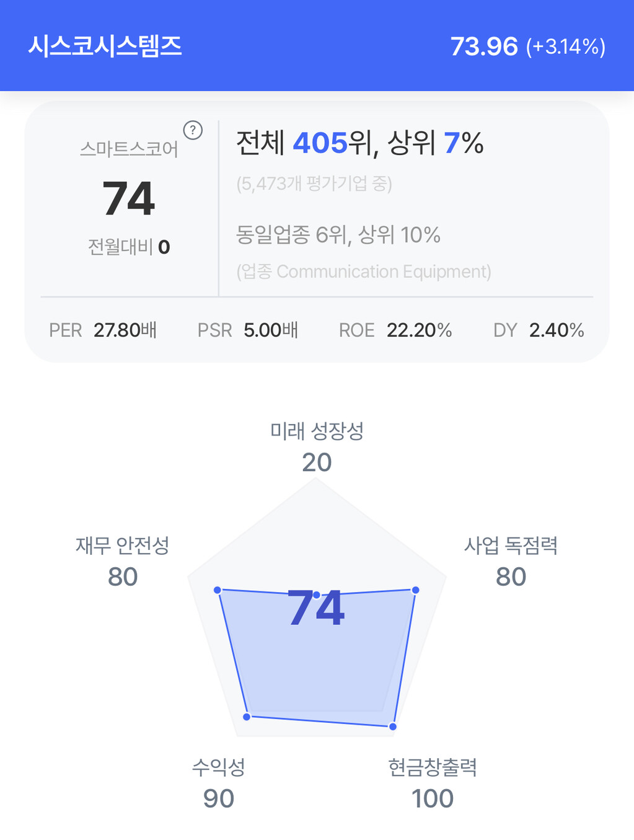
Task: Tap the 전월대비 0 monthly change text
Action: pos(129,247)
